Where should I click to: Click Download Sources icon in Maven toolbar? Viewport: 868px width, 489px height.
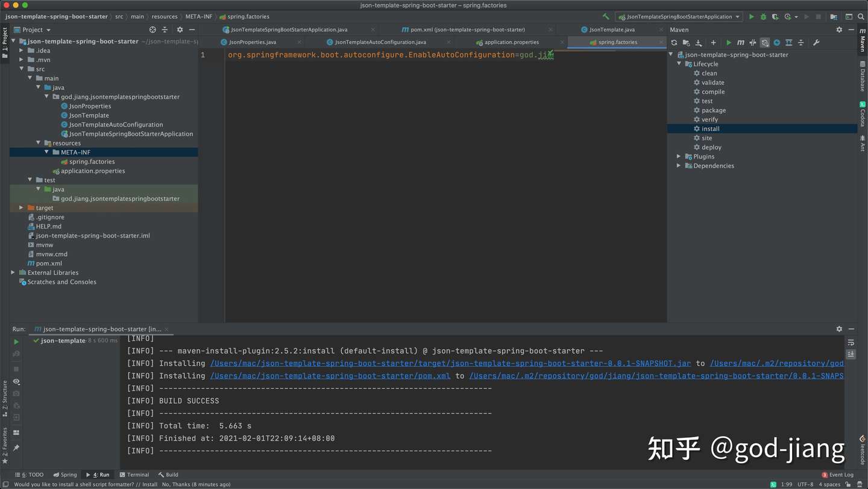(699, 42)
